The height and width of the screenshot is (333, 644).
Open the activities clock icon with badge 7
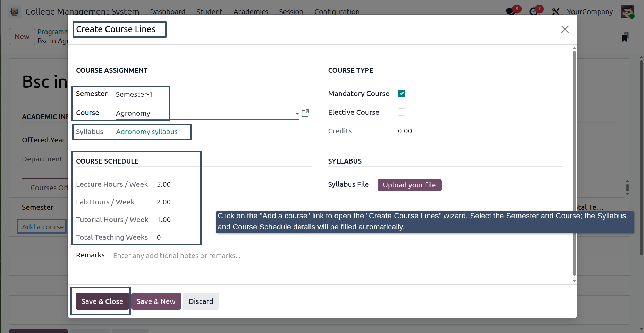click(533, 11)
